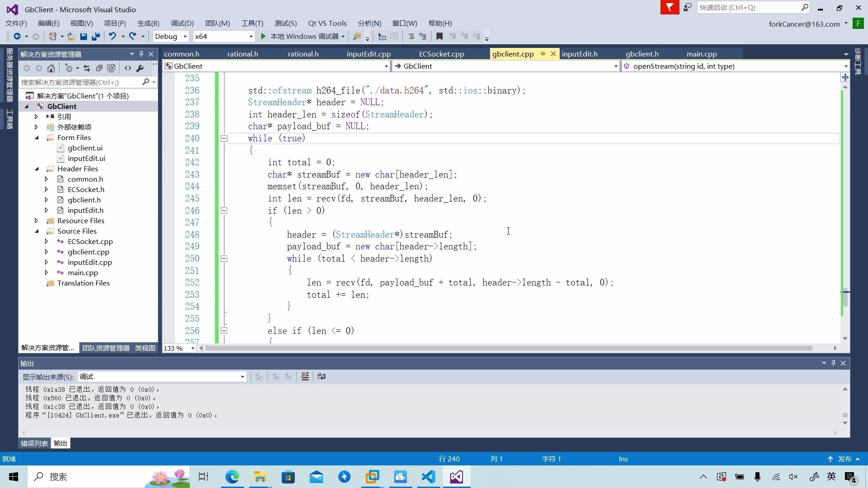Image resolution: width=868 pixels, height=488 pixels.
Task: Click the Undo icon in the toolbar
Action: click(112, 37)
